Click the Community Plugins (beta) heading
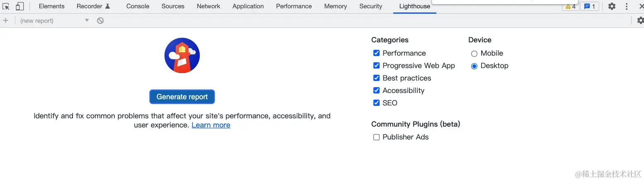This screenshot has width=644, height=181. (x=416, y=124)
